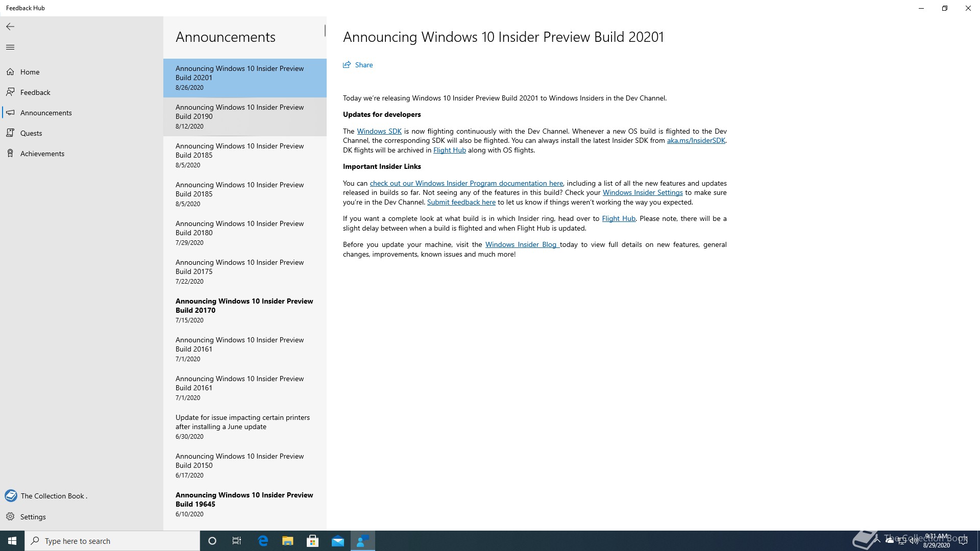980x551 pixels.
Task: Open Task View on taskbar
Action: pyautogui.click(x=237, y=541)
